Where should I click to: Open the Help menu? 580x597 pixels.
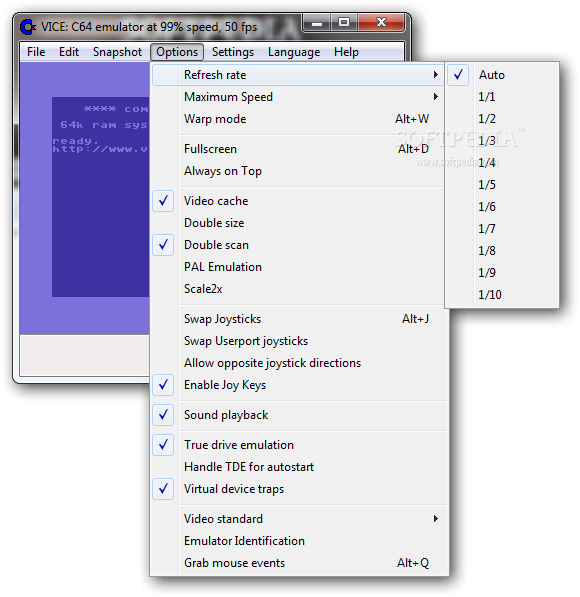[x=346, y=52]
